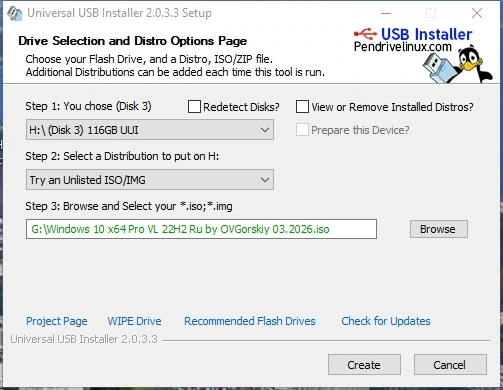
Task: Open Recommended Flash Drives link
Action: pyautogui.click(x=250, y=321)
